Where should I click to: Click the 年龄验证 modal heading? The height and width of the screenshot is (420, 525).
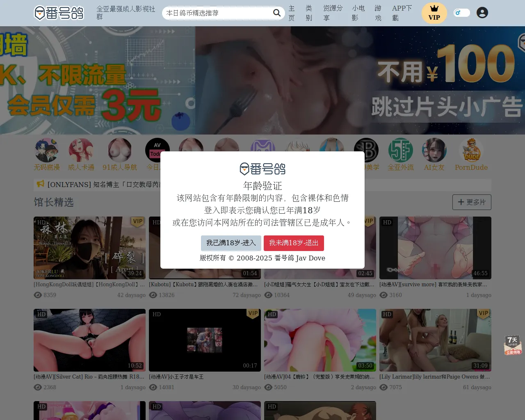262,186
